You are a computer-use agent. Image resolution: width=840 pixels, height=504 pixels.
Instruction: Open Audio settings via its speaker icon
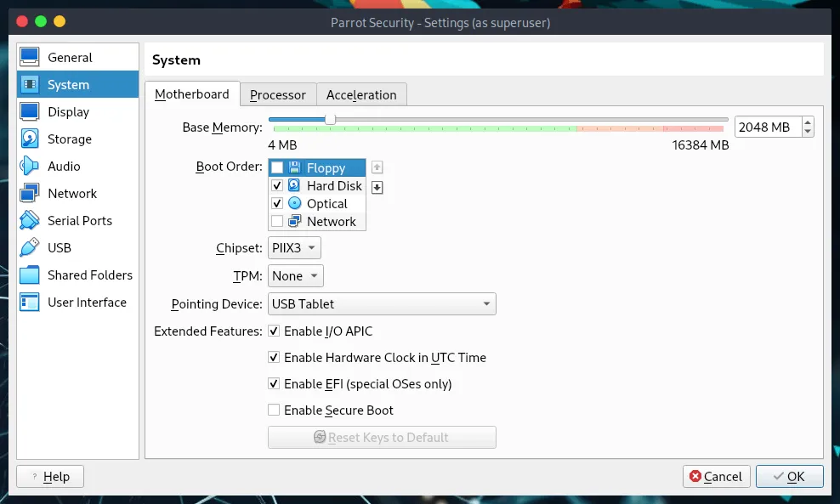(30, 166)
